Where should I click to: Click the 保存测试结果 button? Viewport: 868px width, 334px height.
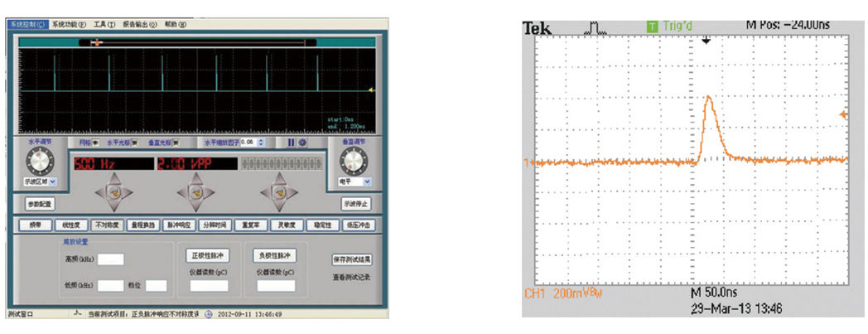tap(352, 259)
